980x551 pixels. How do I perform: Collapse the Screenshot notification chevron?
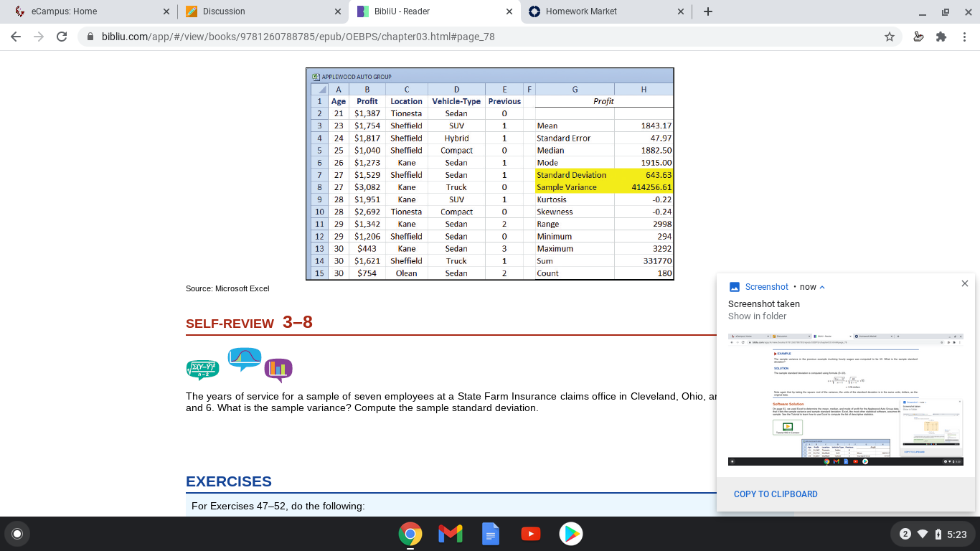(x=822, y=287)
